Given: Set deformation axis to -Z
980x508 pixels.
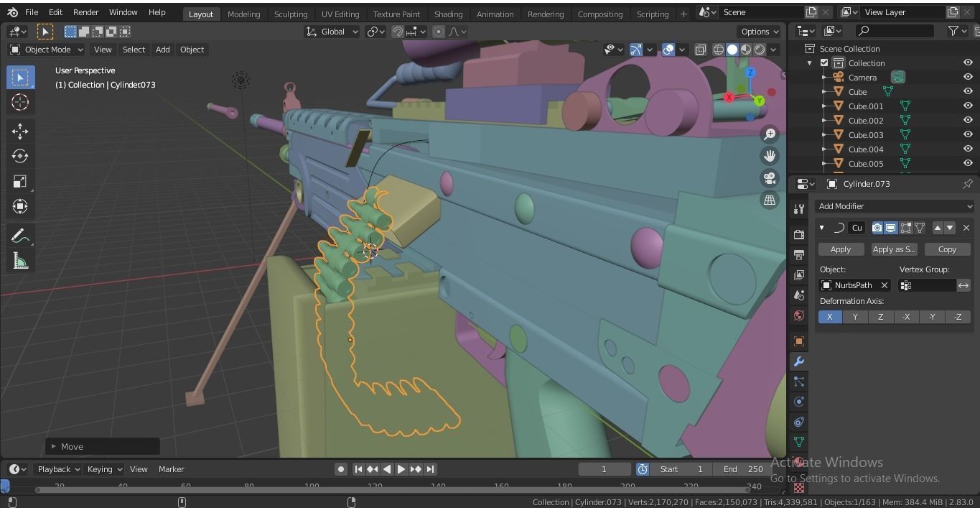Looking at the screenshot, I should click(x=958, y=317).
